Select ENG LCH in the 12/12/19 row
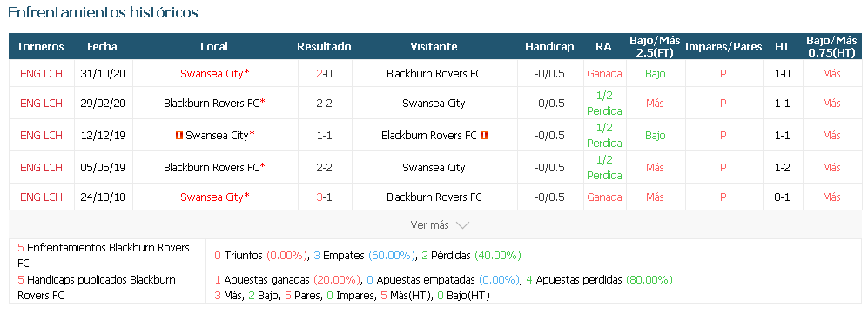 click(41, 135)
